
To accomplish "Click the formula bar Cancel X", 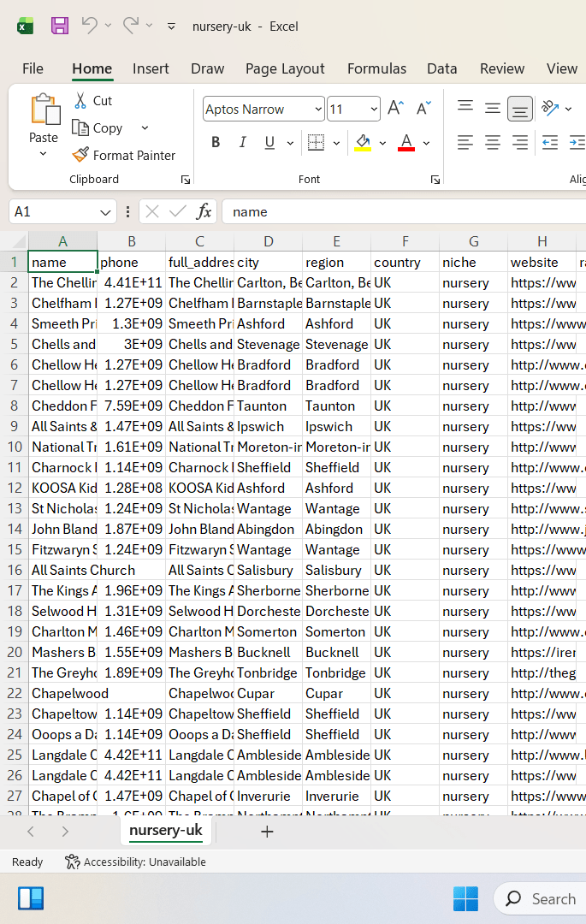I will (x=152, y=211).
